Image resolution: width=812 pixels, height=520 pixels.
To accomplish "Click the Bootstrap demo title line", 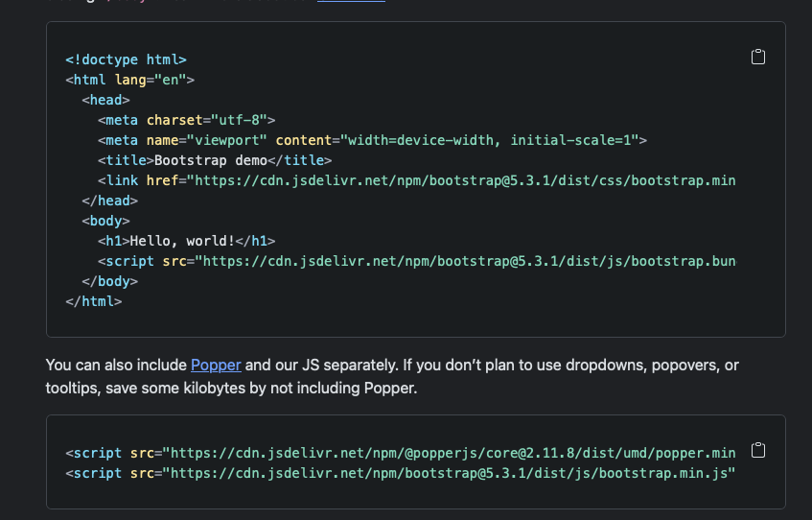I will (x=214, y=160).
